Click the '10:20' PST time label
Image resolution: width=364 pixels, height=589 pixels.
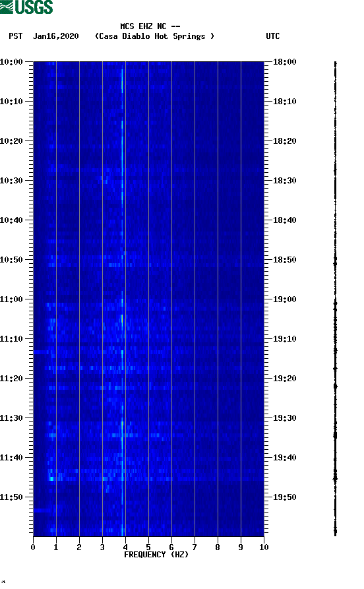coord(11,141)
